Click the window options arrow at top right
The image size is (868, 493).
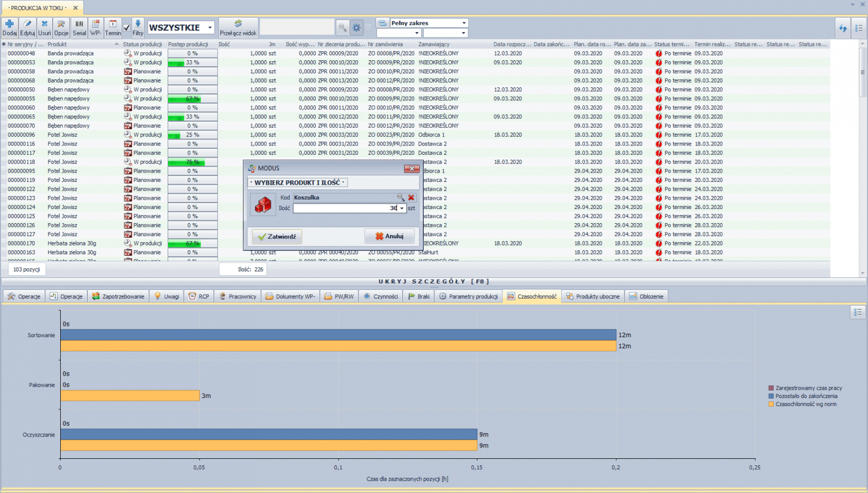852,4
